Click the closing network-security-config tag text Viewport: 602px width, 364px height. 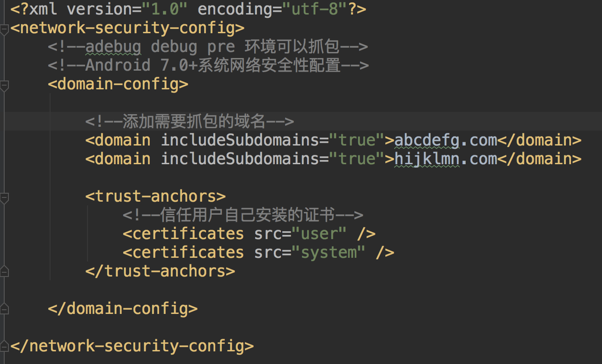tap(132, 346)
